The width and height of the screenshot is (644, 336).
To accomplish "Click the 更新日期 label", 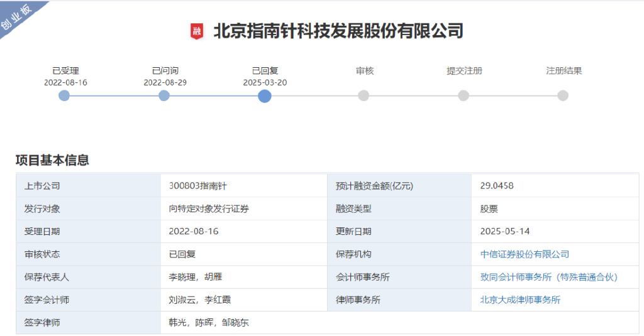I will coord(353,231).
